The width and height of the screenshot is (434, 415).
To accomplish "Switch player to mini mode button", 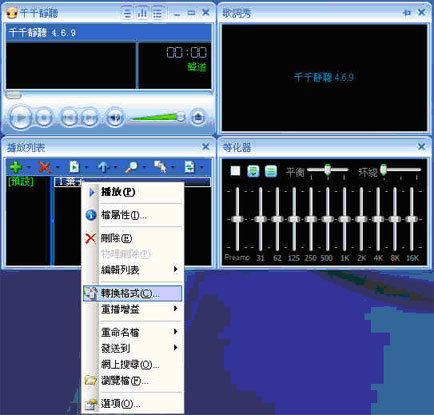I will click(x=191, y=13).
